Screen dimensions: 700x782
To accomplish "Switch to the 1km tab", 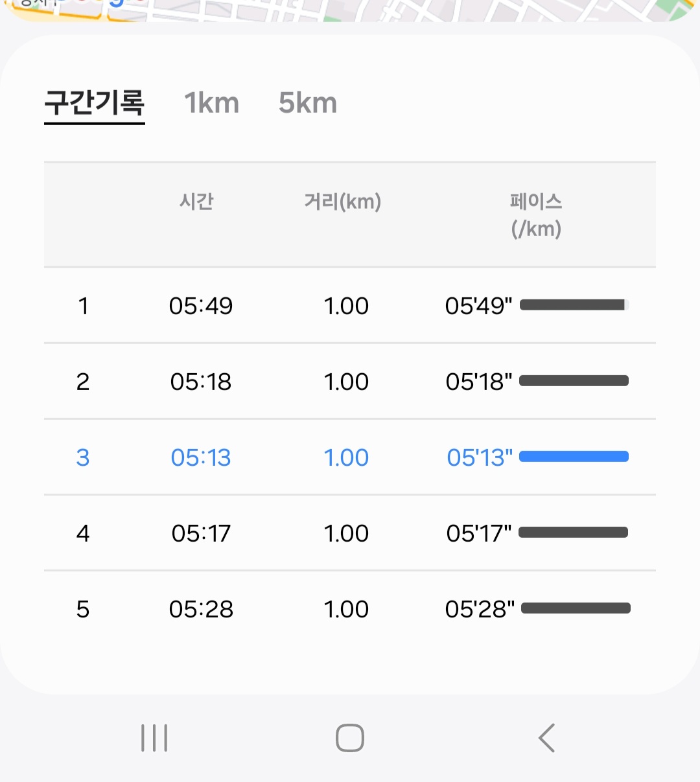I will tap(212, 103).
